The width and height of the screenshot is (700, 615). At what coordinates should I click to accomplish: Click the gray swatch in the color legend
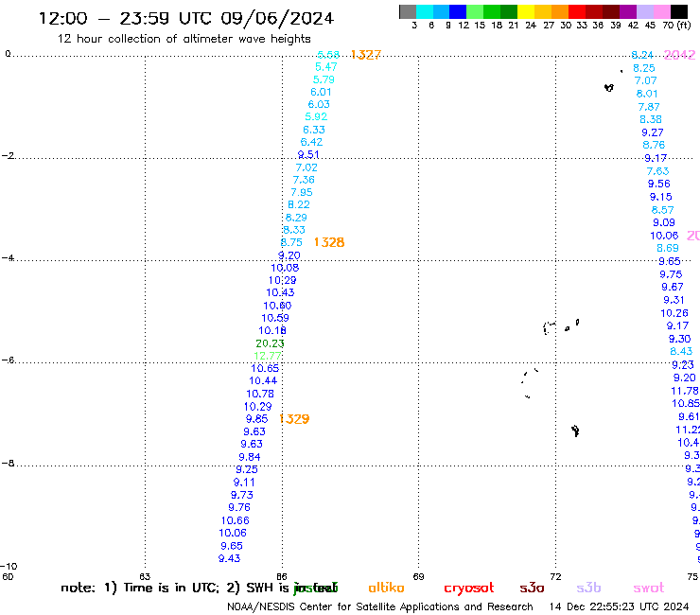tap(408, 11)
